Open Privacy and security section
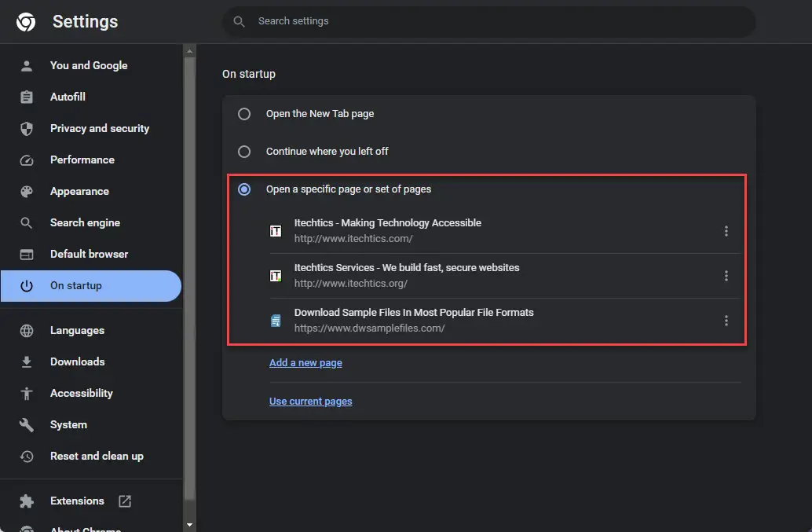812x532 pixels. click(x=90, y=128)
